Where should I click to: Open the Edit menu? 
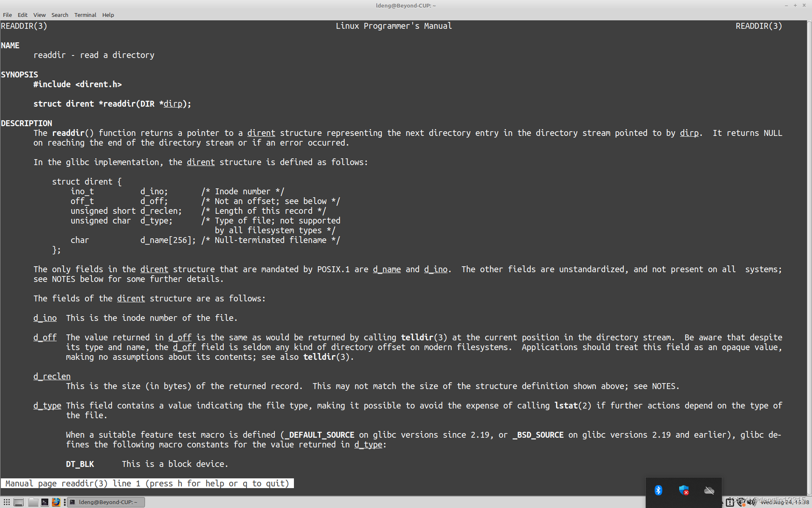tap(22, 15)
